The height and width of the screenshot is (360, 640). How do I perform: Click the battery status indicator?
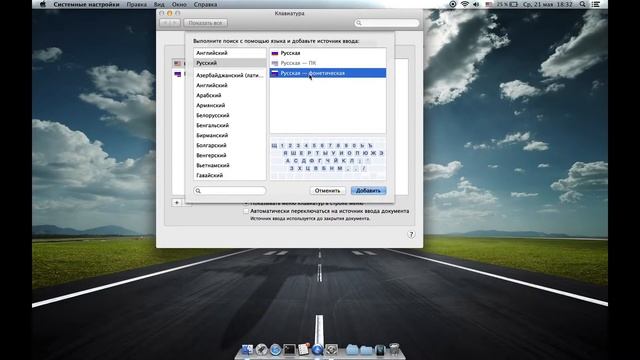(507, 4)
